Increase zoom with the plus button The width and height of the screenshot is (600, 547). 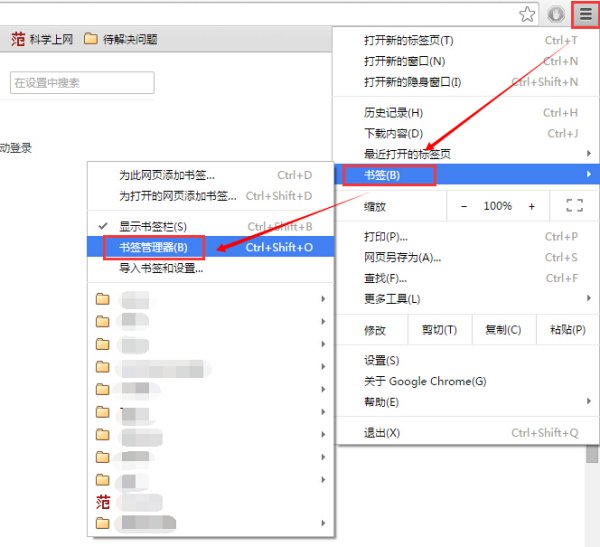(531, 206)
